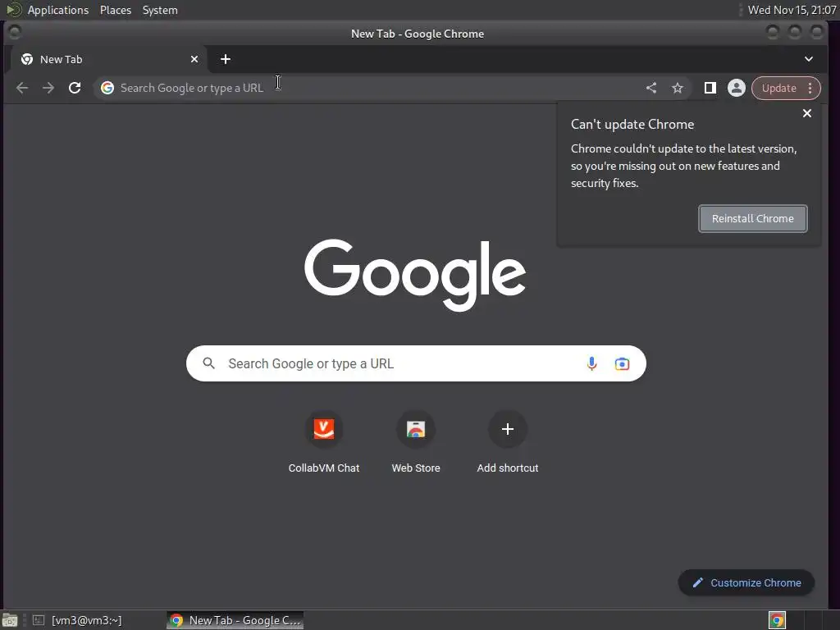Search by image with the camera icon
Viewport: 840px width, 630px height.
coord(622,363)
